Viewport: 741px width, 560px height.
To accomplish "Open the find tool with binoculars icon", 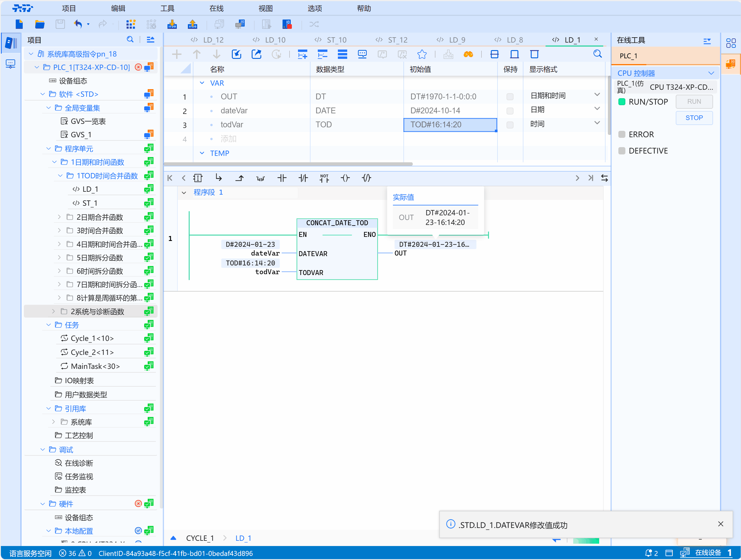I will [x=469, y=54].
